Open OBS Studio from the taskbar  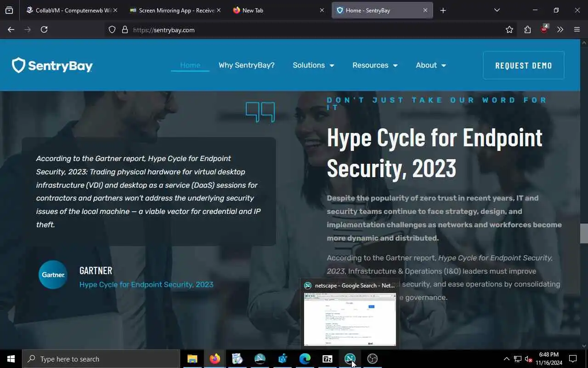372,359
